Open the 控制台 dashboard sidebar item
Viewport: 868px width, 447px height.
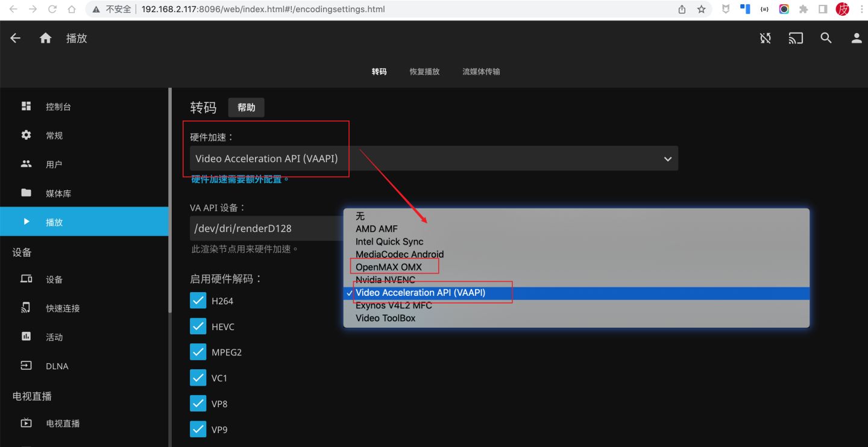tap(58, 105)
